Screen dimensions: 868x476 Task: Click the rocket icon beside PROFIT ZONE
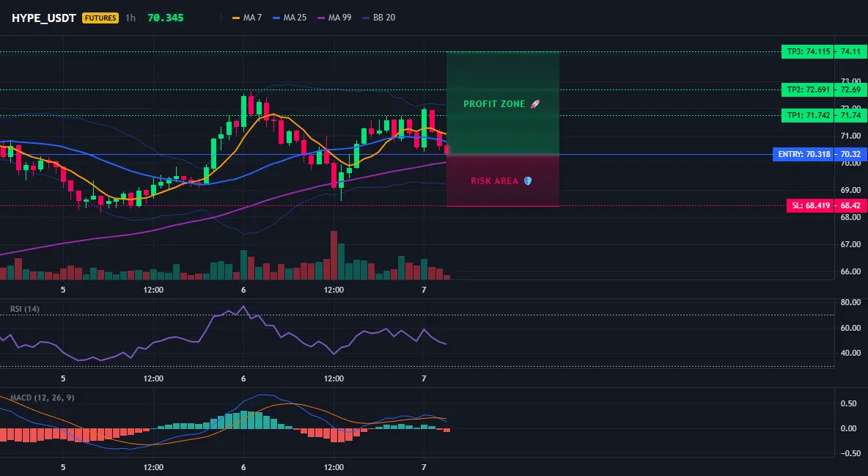pos(534,103)
